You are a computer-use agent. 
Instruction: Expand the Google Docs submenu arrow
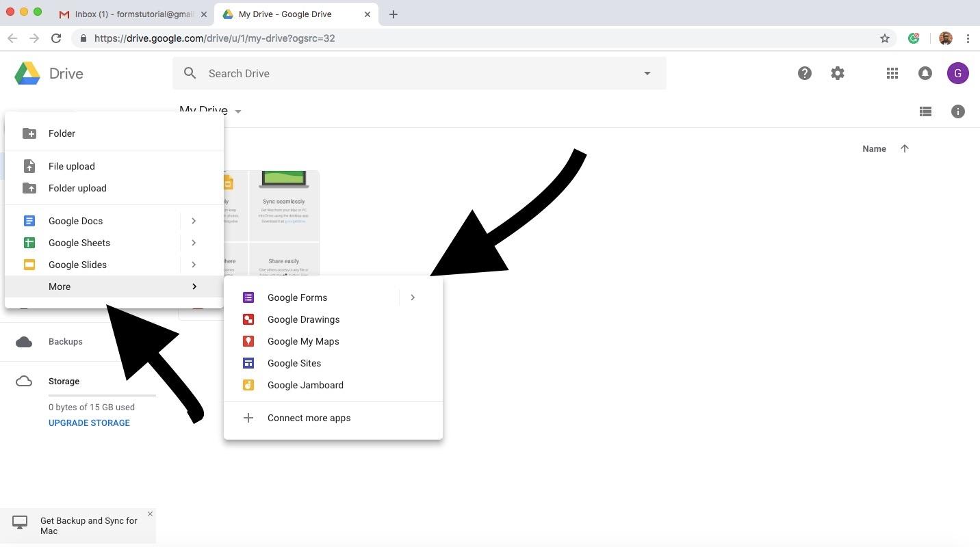click(194, 221)
